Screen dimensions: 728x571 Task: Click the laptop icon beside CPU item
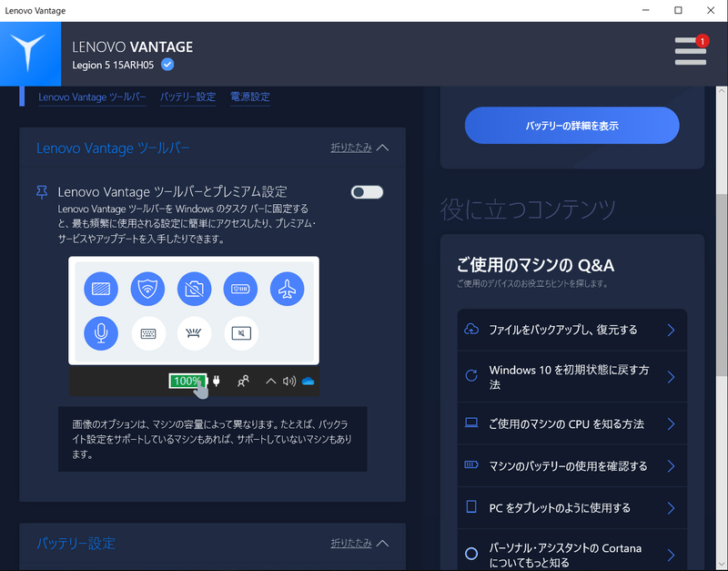(x=471, y=423)
